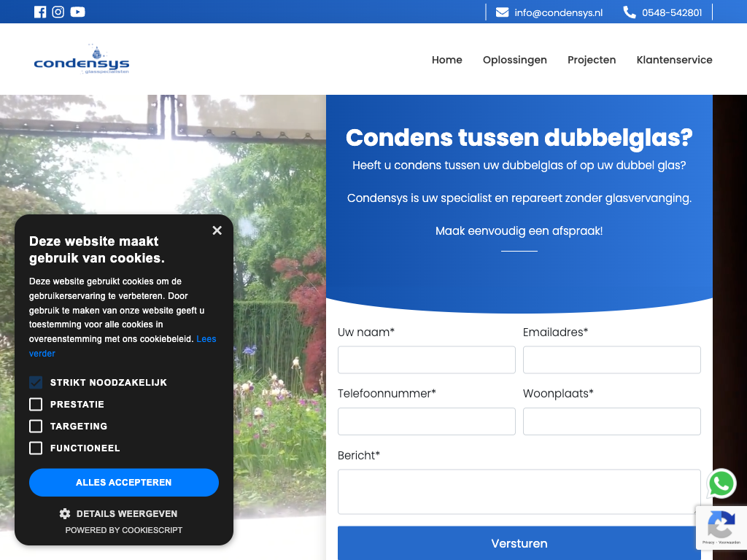Open WhatsApp chat bubble icon
Screen dimensions: 747x560
coord(721,483)
